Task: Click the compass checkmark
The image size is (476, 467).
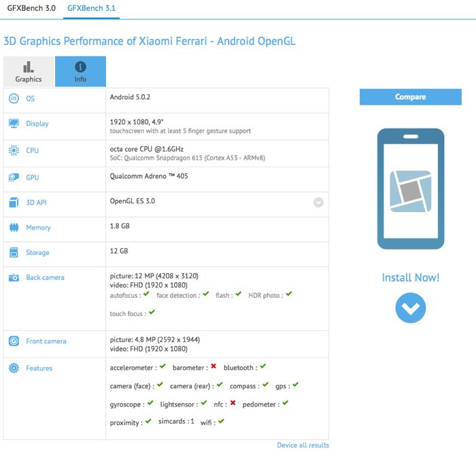Action: coord(266,385)
